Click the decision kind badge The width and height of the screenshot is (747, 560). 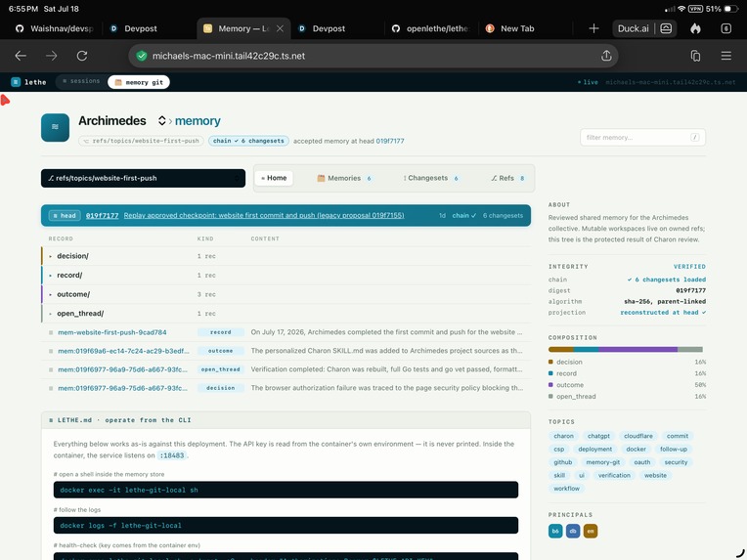[x=221, y=388]
